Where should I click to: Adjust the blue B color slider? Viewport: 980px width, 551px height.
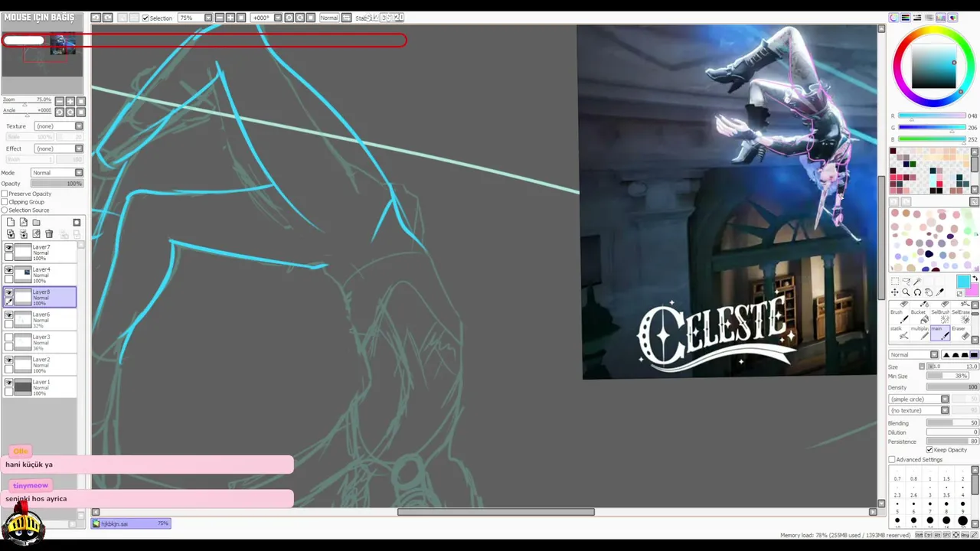(932, 139)
